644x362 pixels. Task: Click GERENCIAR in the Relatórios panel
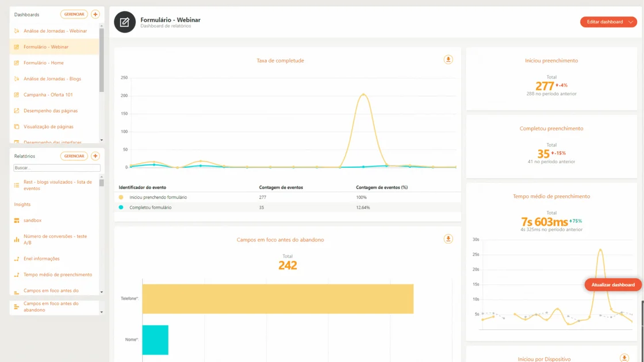tap(74, 156)
